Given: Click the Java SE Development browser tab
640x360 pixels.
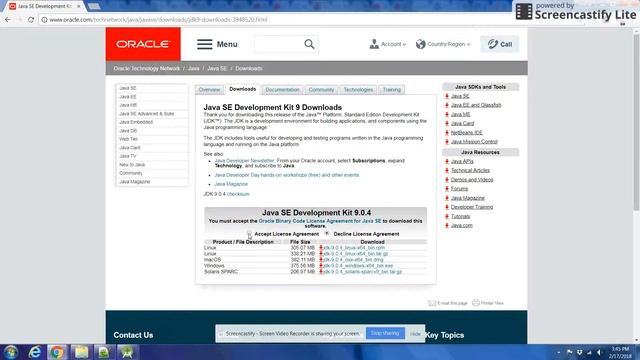Looking at the screenshot, I should pos(44,6).
